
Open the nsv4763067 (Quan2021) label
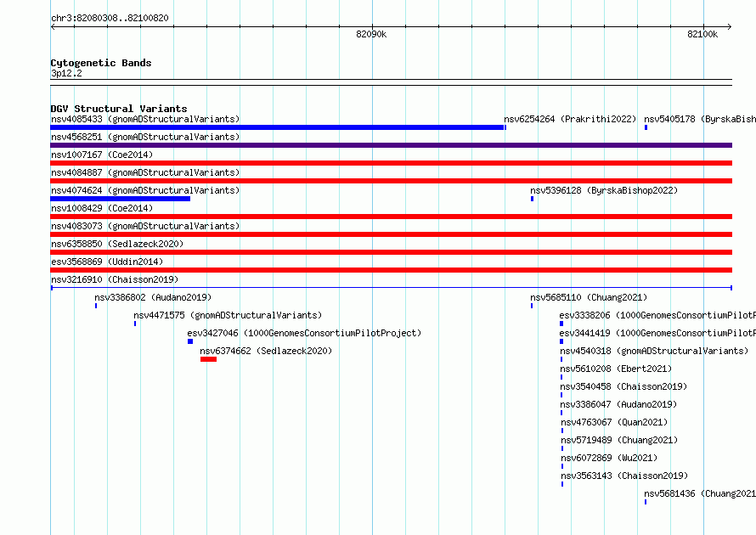point(614,422)
